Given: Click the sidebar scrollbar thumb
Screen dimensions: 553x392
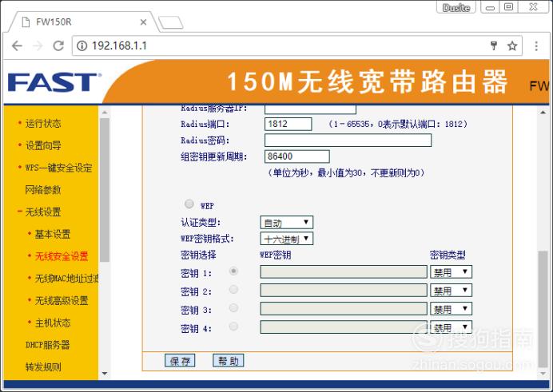Looking at the screenshot, I should point(105,190).
